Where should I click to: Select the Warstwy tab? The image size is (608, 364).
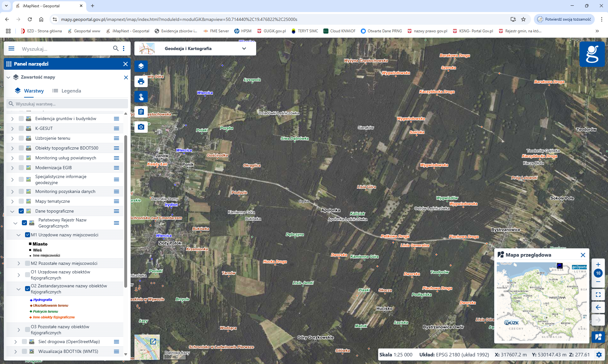pyautogui.click(x=29, y=91)
